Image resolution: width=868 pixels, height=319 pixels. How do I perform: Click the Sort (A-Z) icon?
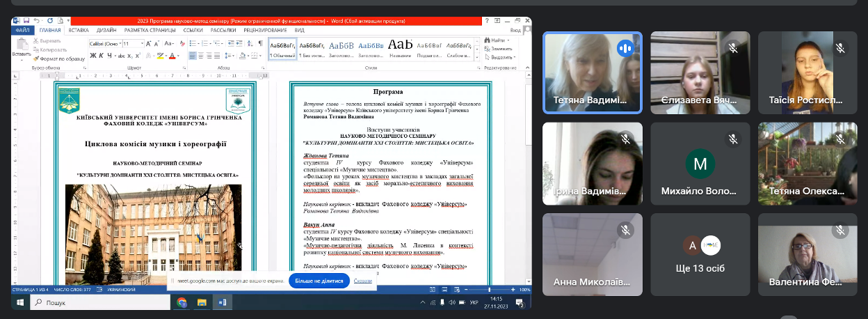point(250,43)
